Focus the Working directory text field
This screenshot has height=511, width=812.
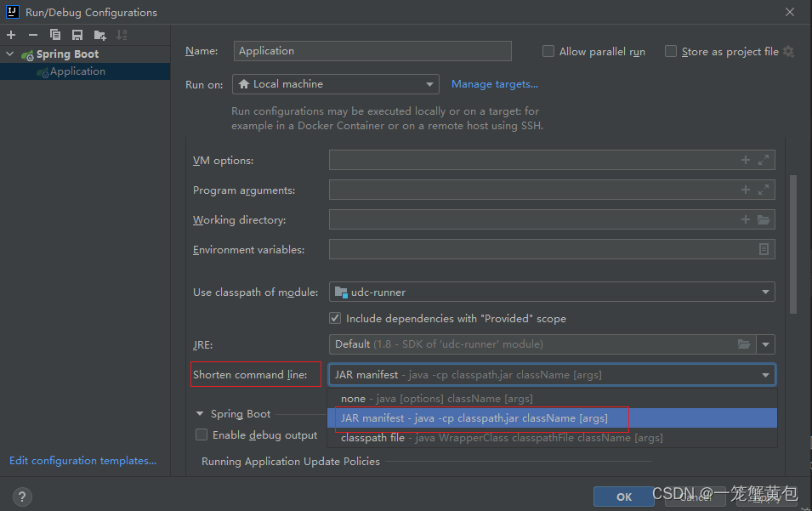[533, 219]
